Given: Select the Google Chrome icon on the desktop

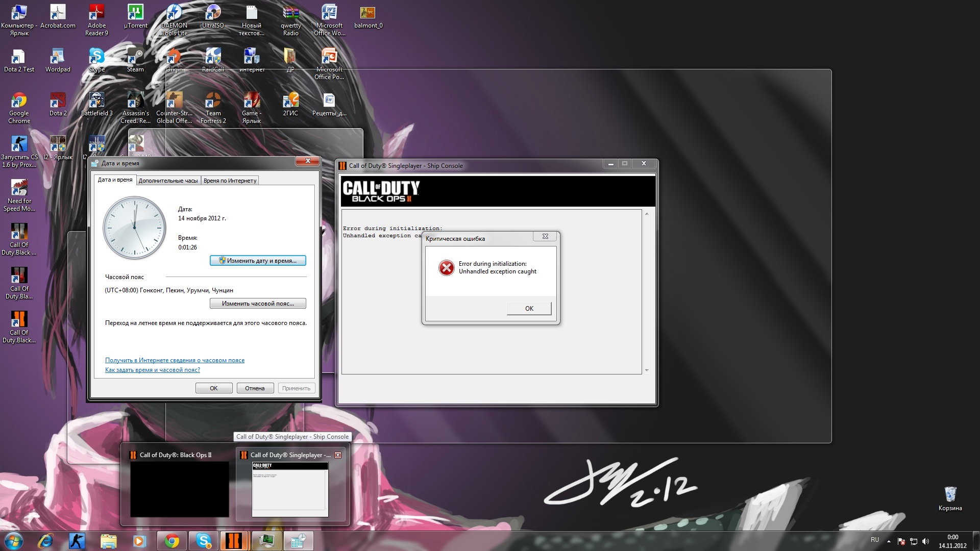Looking at the screenshot, I should [x=19, y=108].
